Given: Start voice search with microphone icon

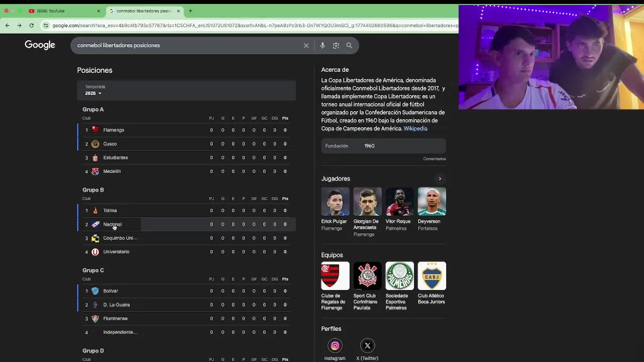Looking at the screenshot, I should click(x=323, y=45).
